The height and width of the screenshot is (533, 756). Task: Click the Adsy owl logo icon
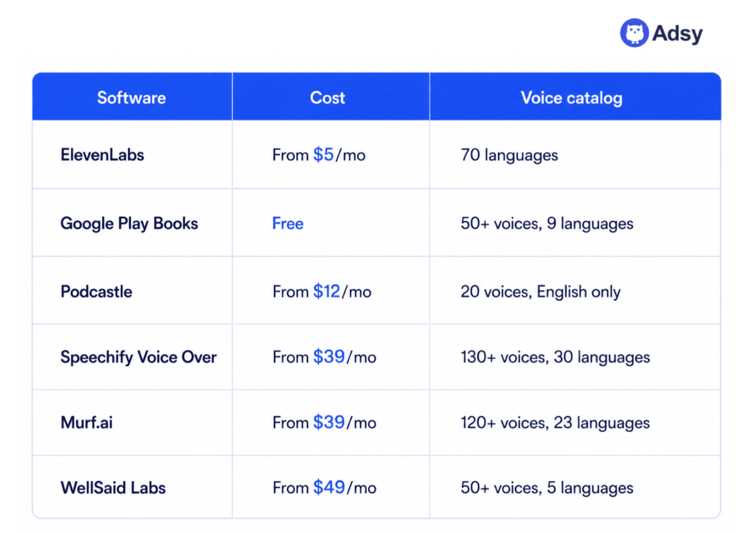(x=634, y=33)
